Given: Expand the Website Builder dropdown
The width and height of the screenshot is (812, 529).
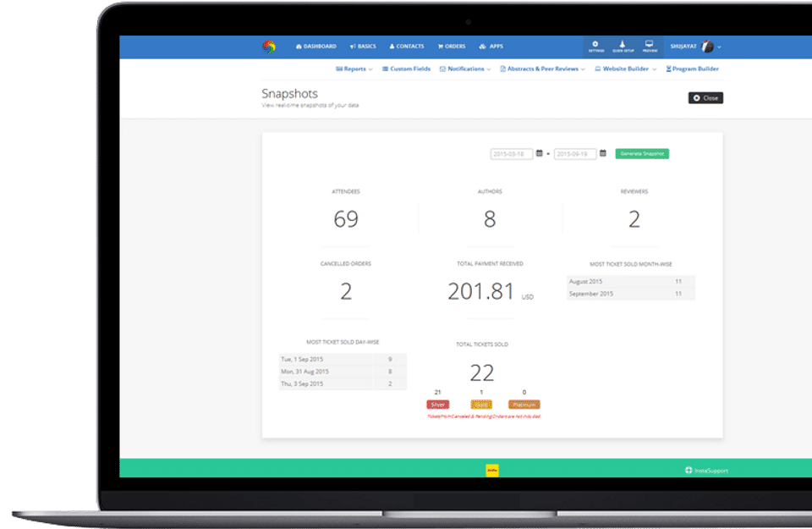Looking at the screenshot, I should (626, 69).
